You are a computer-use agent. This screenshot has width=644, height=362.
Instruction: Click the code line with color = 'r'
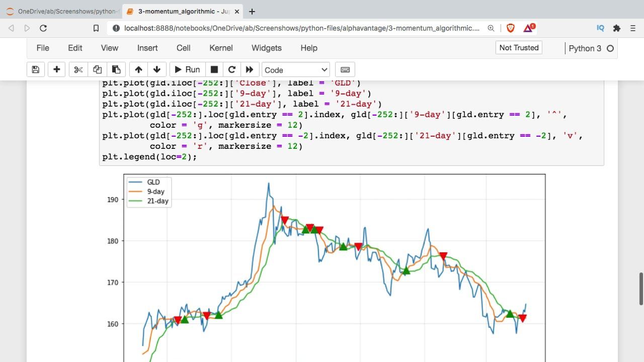[x=226, y=146]
